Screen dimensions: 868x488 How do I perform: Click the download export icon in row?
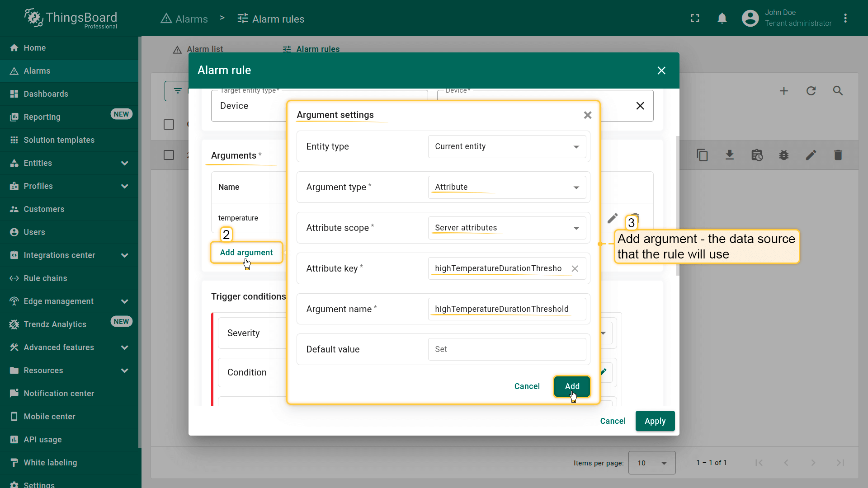[729, 155]
